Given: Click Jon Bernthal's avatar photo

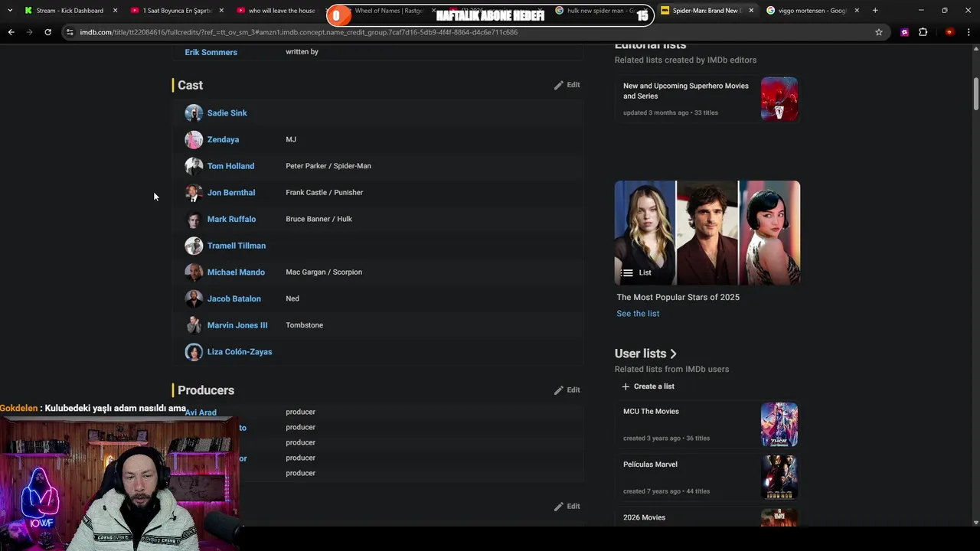Looking at the screenshot, I should coord(194,193).
